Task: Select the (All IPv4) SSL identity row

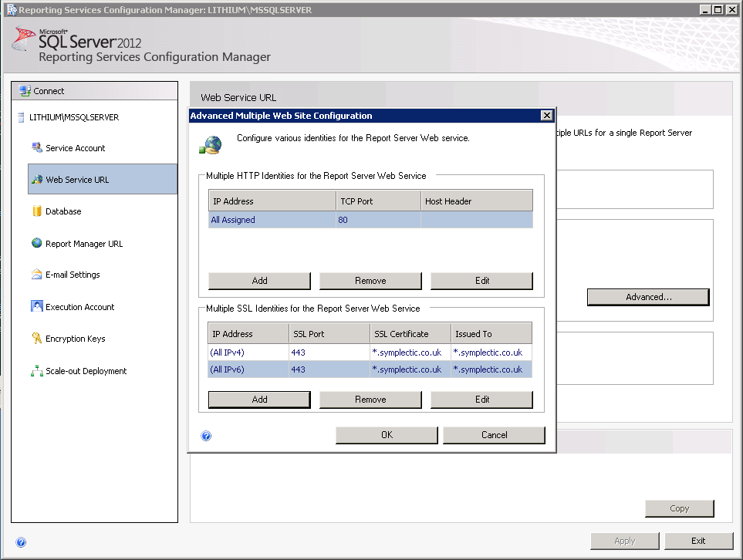Action: 370,353
